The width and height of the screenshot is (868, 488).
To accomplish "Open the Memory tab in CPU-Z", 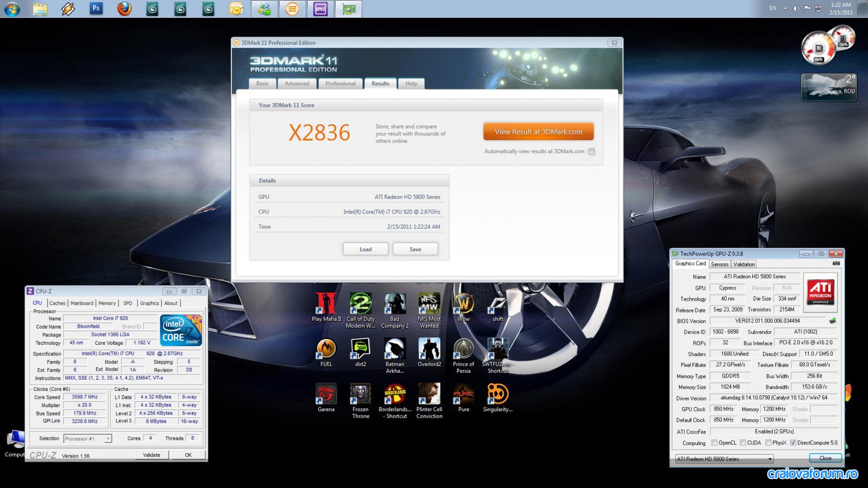I will coord(107,303).
